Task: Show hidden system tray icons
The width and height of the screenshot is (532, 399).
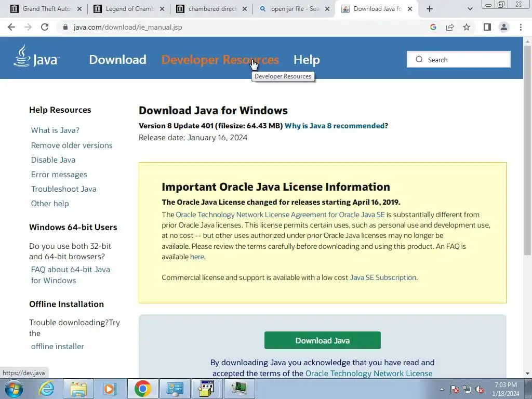Action: tap(442, 389)
